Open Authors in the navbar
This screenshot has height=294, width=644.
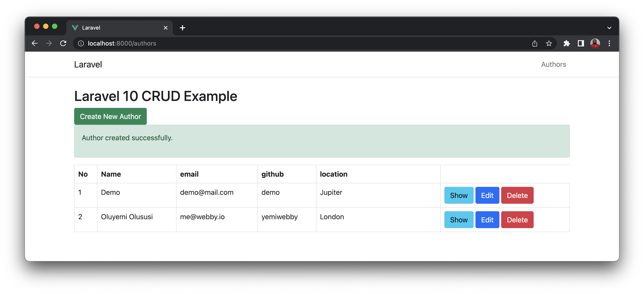553,64
